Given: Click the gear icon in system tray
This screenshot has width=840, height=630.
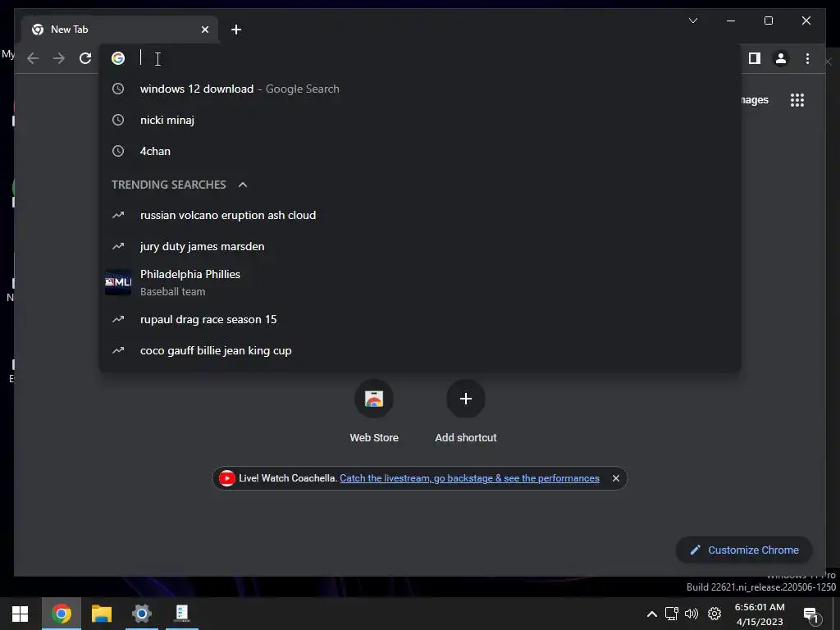Looking at the screenshot, I should coord(714,614).
